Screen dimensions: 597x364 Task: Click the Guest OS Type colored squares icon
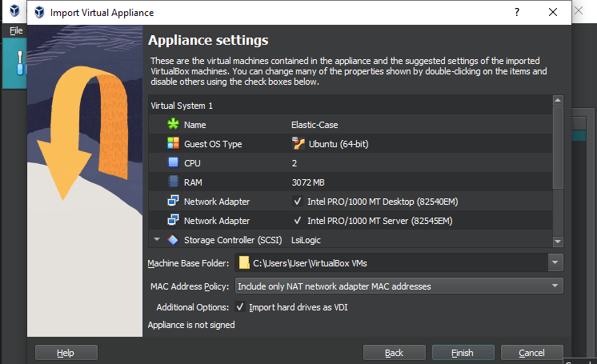[x=173, y=143]
